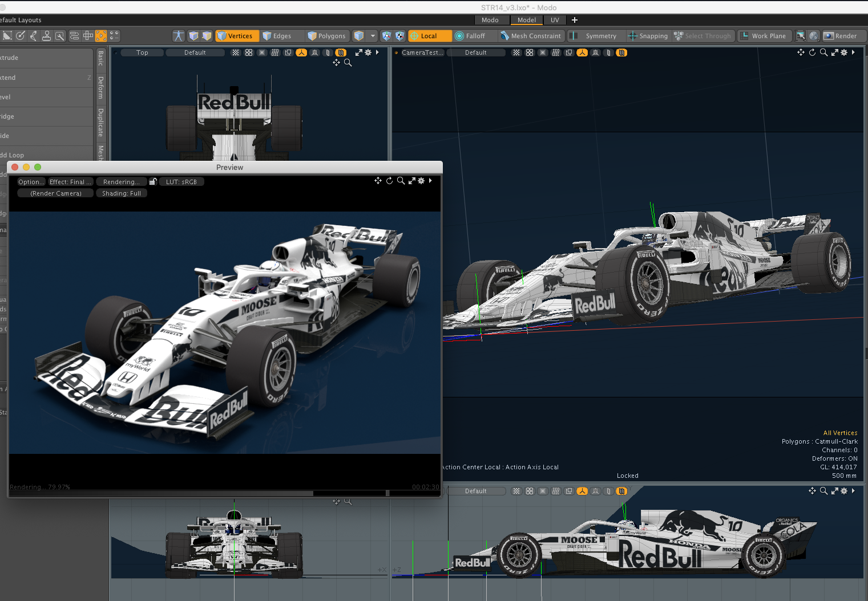
Task: Add a new layout tab with plus
Action: 575,20
